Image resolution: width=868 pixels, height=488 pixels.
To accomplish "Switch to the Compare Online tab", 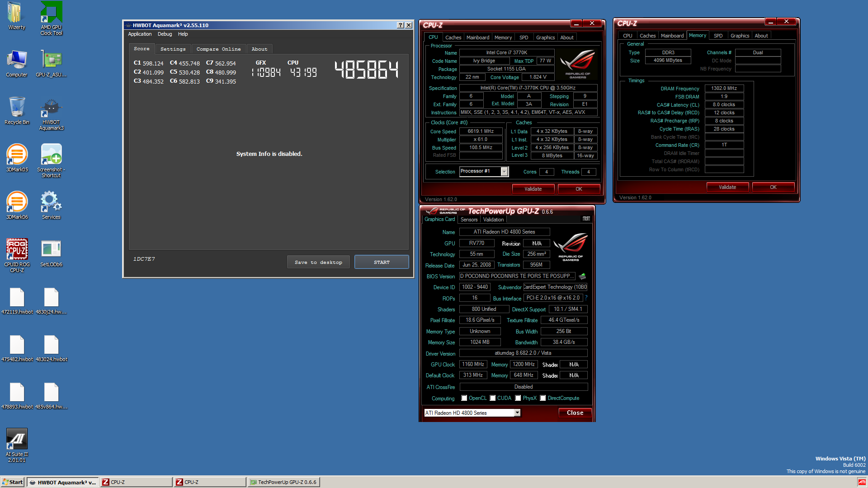I will pos(219,49).
